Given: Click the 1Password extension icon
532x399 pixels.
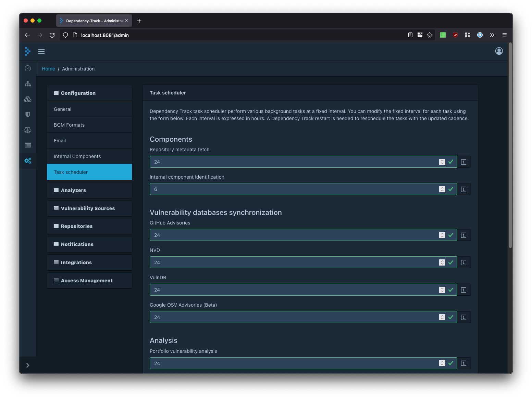Looking at the screenshot, I should [480, 35].
